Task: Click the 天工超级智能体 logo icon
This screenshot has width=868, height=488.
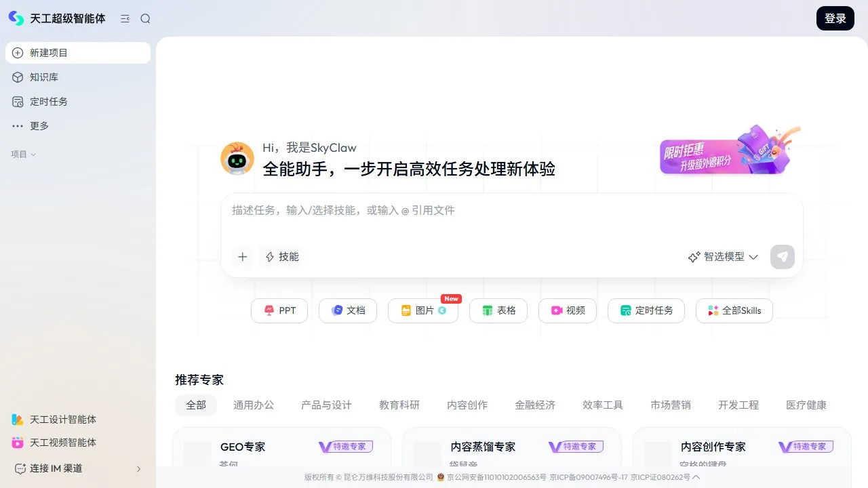Action: [x=16, y=18]
